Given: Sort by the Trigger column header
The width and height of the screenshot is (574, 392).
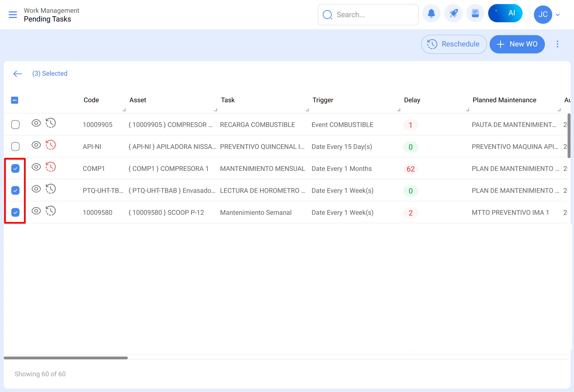Looking at the screenshot, I should [322, 100].
